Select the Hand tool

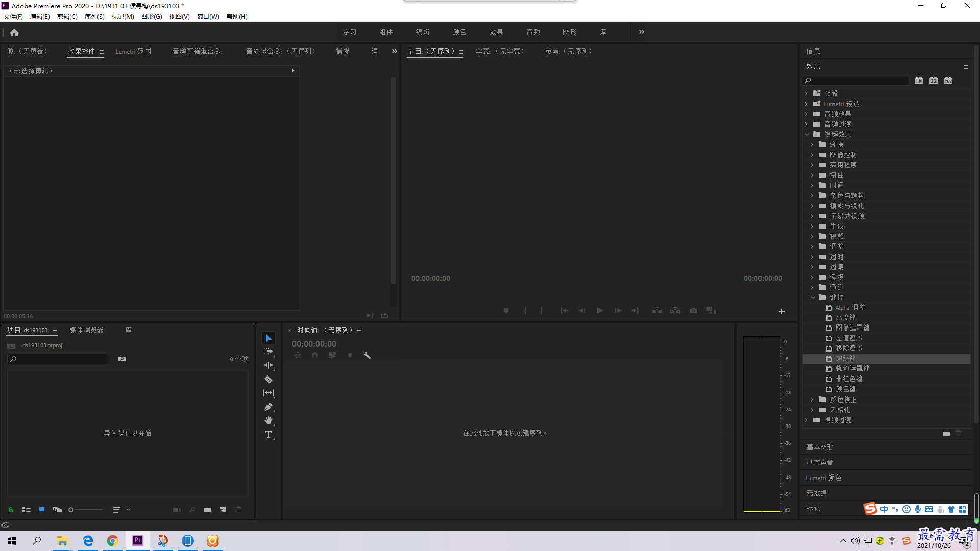[268, 420]
